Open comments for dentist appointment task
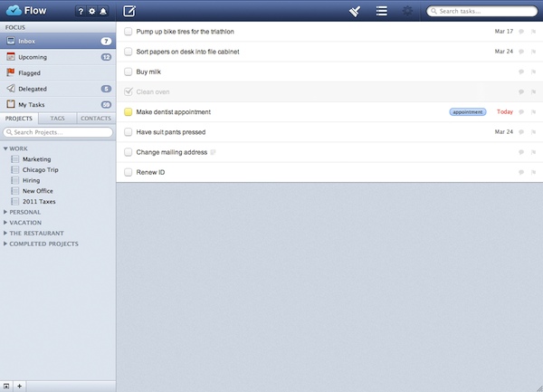Viewport: 543px width, 392px height. point(521,112)
